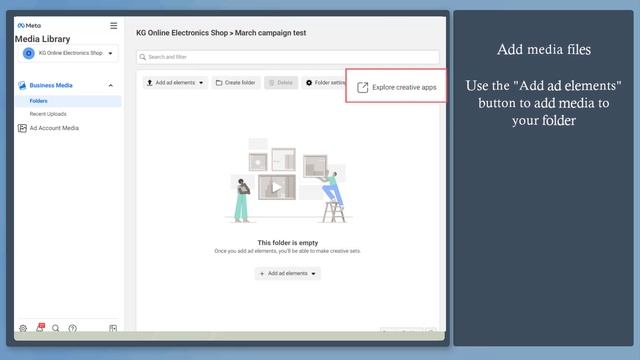Click center Add ad elements button
Viewport: 640px width, 360px height.
[x=288, y=273]
